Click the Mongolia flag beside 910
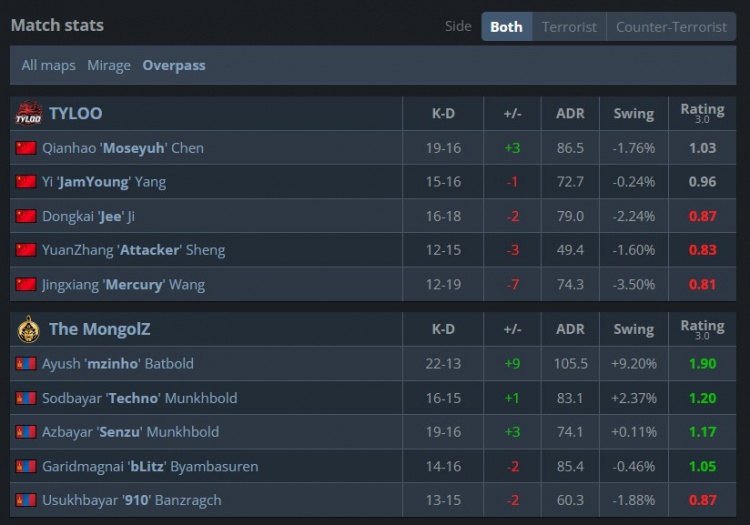Viewport: 750px width, 525px height. click(x=26, y=500)
